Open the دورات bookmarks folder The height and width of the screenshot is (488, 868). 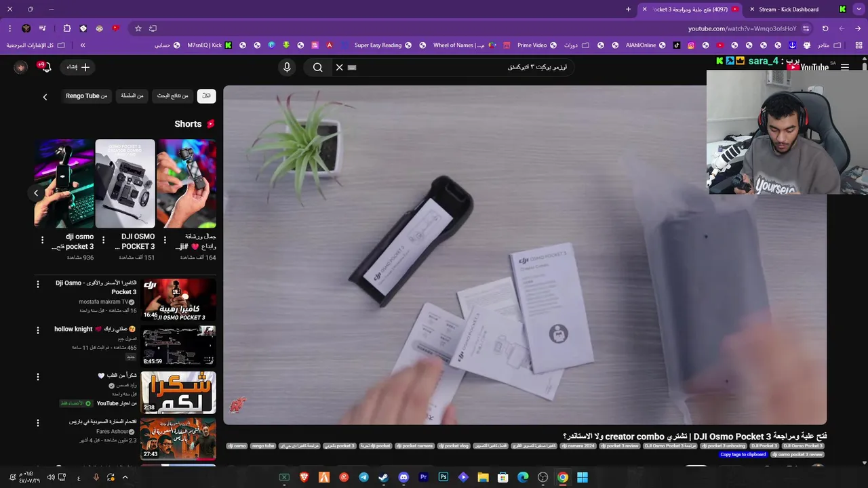[x=575, y=45]
